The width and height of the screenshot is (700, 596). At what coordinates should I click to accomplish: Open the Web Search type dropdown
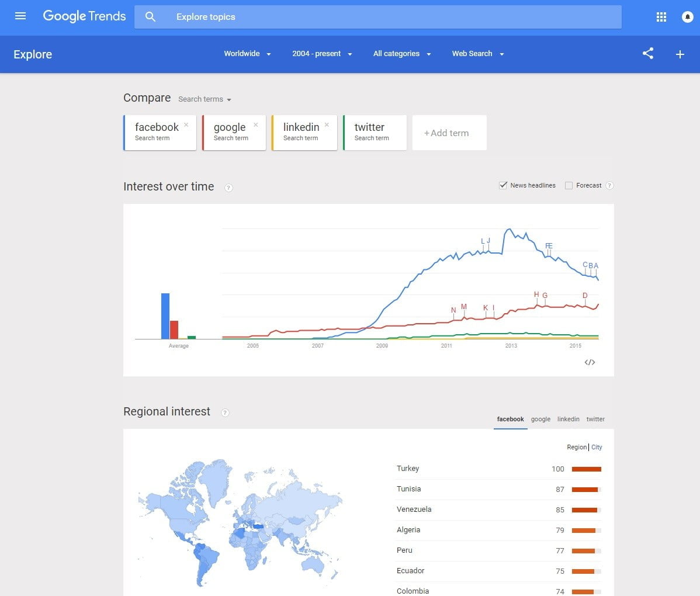[478, 54]
